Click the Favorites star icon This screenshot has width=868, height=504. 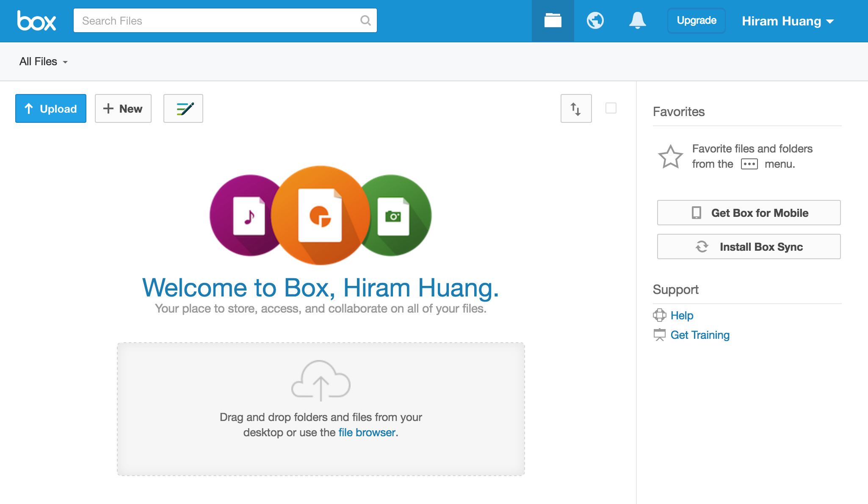coord(670,157)
